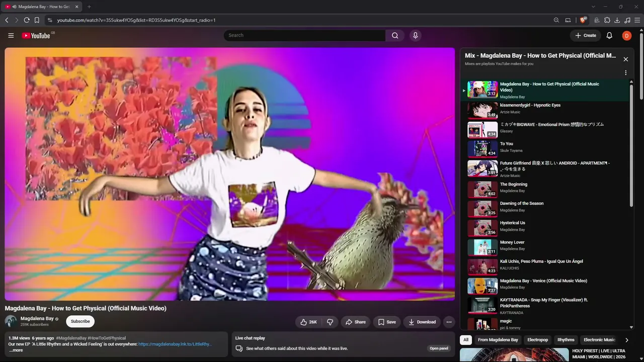
Task: Select the Electropop filter chip
Action: (x=537, y=340)
